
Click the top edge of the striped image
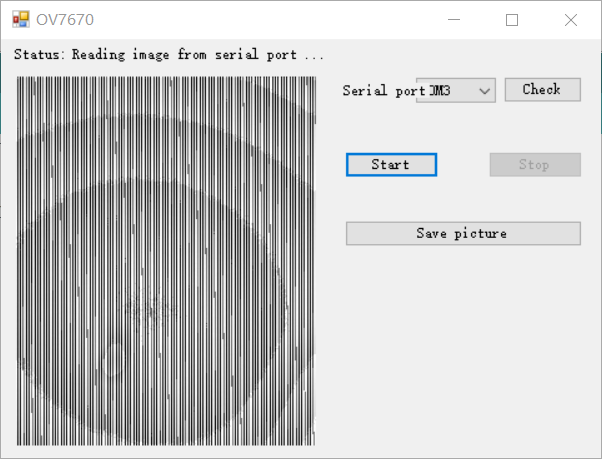click(x=166, y=79)
